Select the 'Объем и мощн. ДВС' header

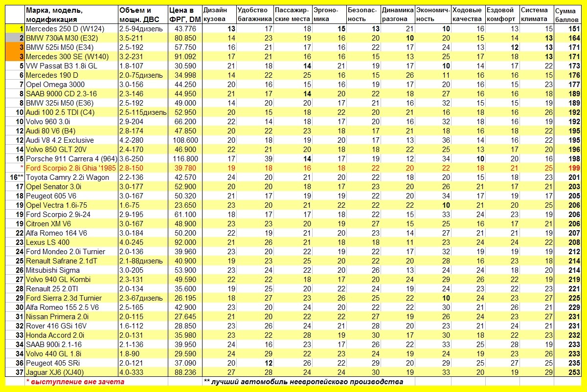pyautogui.click(x=142, y=15)
